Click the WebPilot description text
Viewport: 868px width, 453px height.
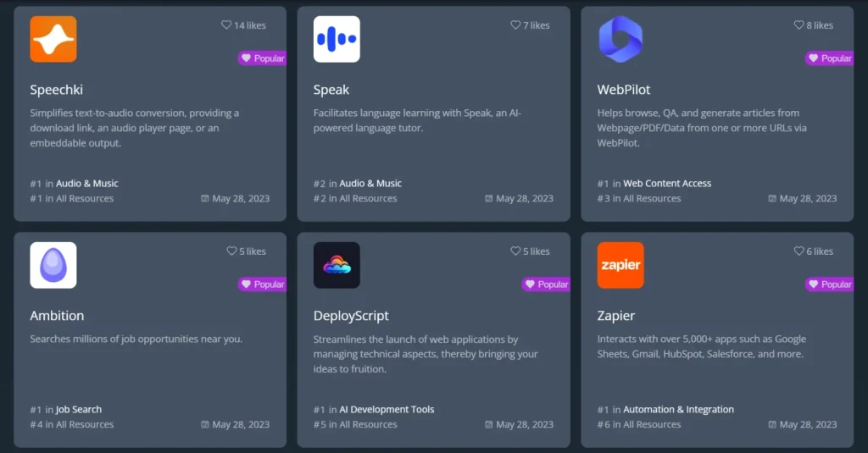click(702, 128)
